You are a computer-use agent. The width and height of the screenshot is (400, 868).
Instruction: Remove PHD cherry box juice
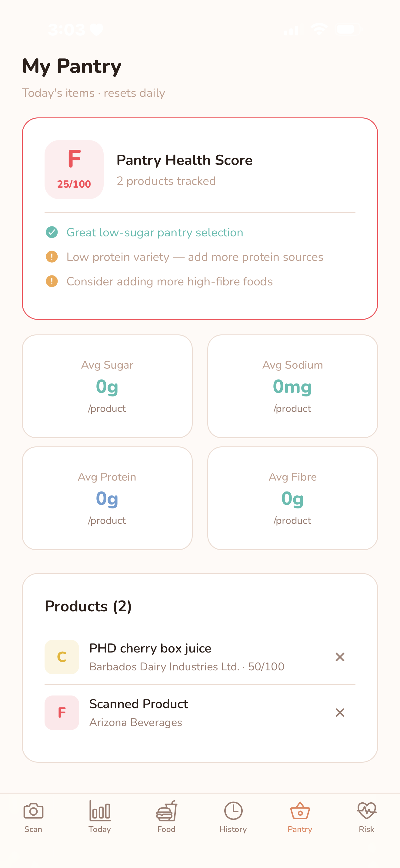tap(340, 657)
